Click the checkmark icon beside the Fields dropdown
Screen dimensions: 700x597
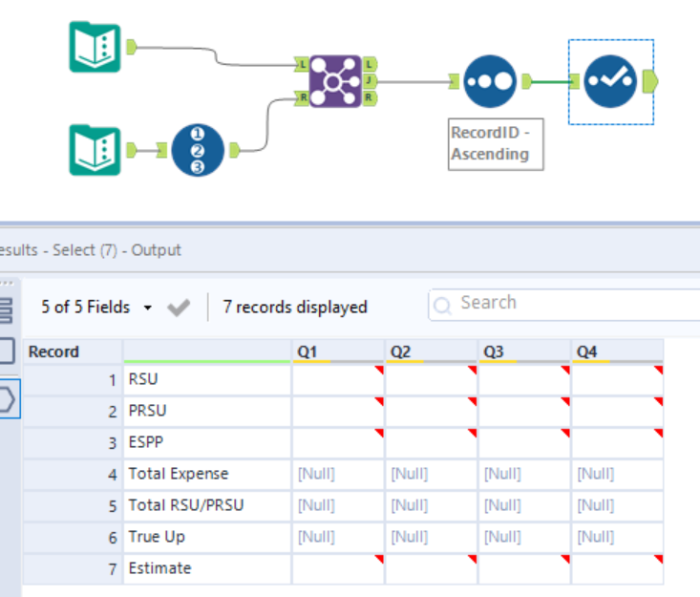(178, 308)
